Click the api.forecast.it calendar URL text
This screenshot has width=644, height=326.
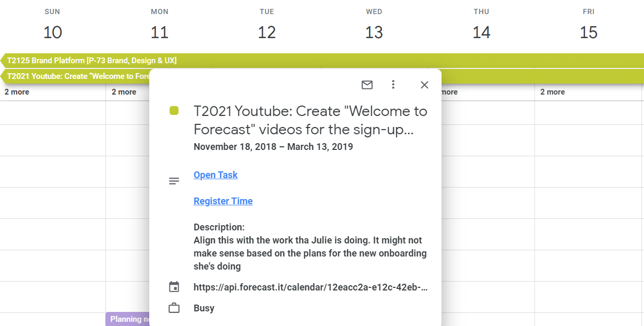(x=311, y=287)
